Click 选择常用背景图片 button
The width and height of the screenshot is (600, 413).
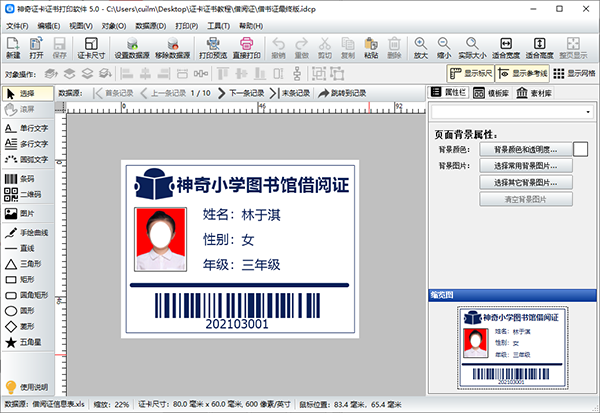525,166
